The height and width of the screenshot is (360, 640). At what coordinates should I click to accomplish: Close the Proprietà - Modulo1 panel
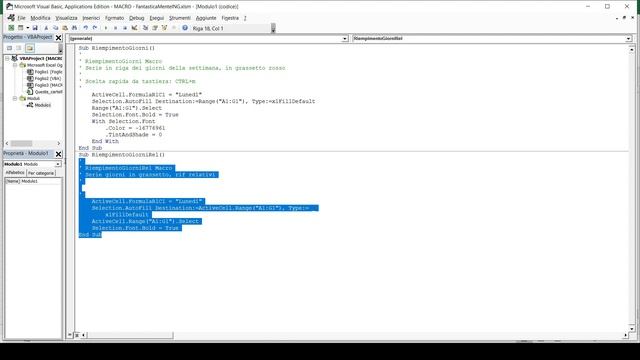pos(58,154)
